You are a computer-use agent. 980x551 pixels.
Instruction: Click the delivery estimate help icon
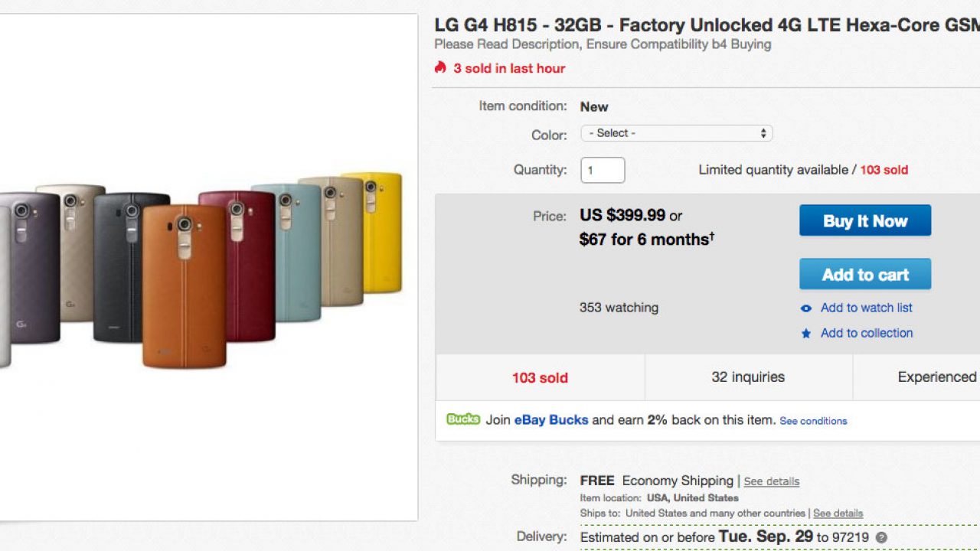point(882,538)
